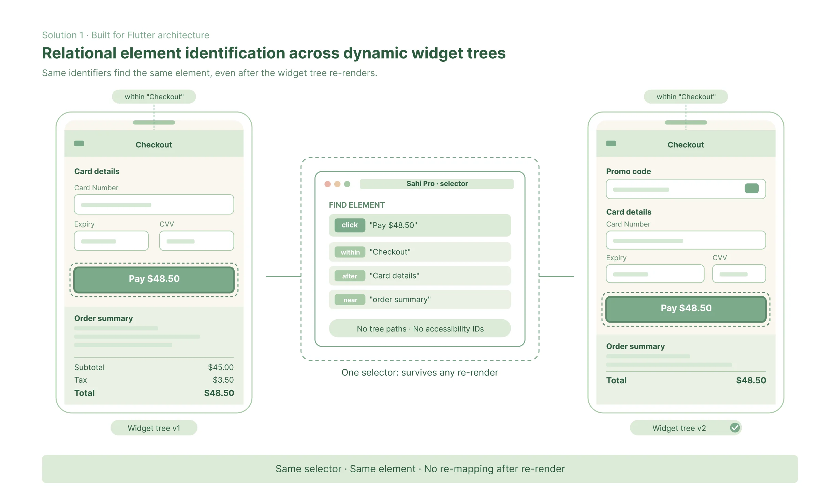Click the Promo code input field
Screen dimensions: 840x504
686,189
